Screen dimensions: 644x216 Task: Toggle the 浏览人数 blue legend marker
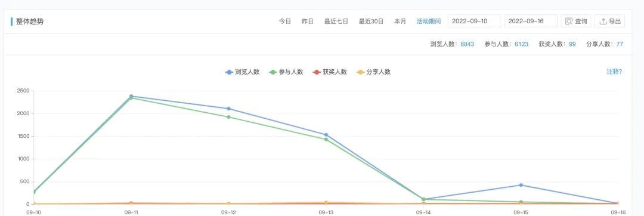coord(229,72)
